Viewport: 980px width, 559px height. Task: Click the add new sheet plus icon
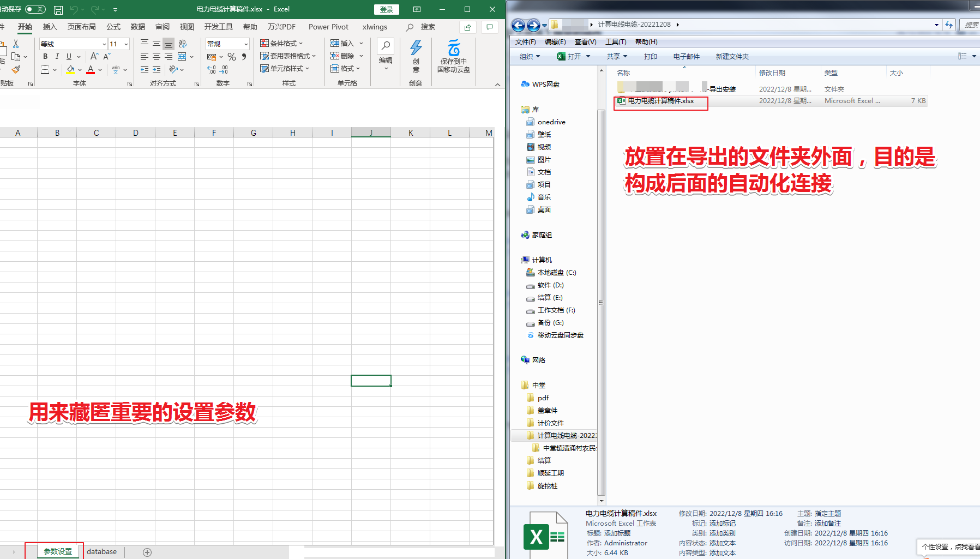pyautogui.click(x=147, y=552)
